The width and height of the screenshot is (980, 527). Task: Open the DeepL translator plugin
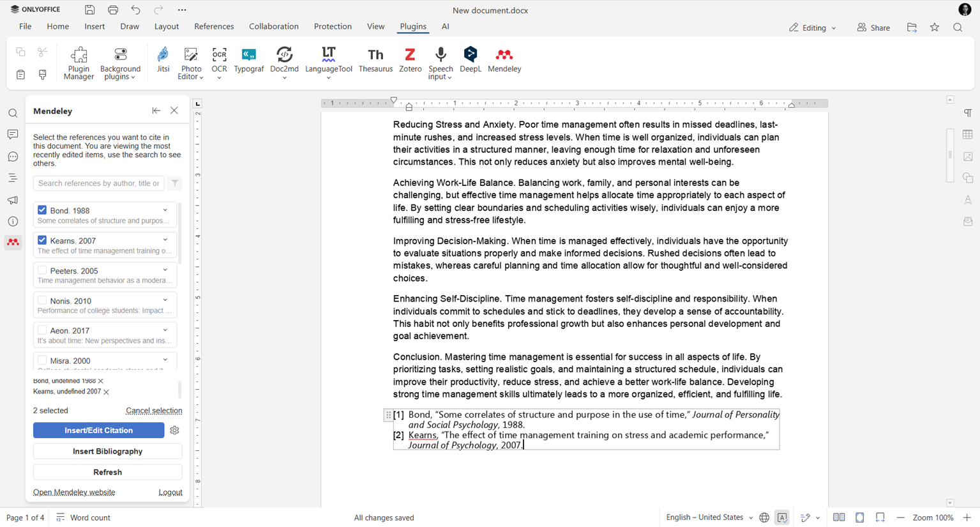point(471,60)
